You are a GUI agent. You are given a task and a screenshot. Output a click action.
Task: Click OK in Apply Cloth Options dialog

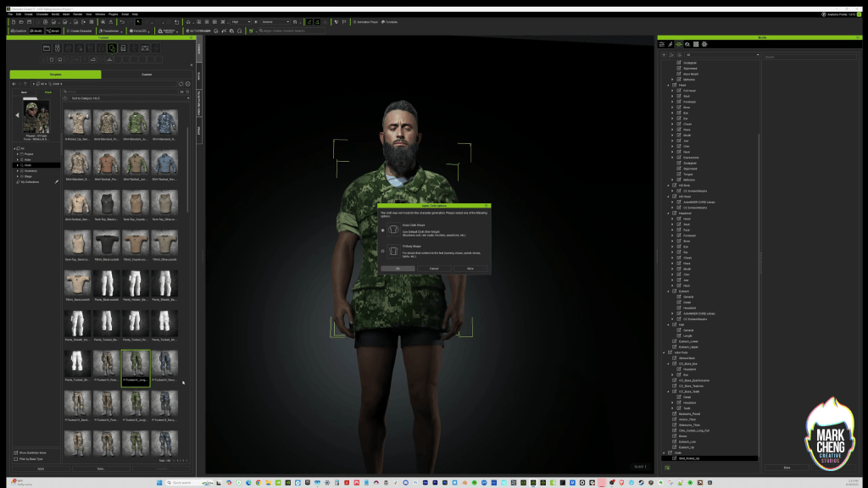[398, 269]
